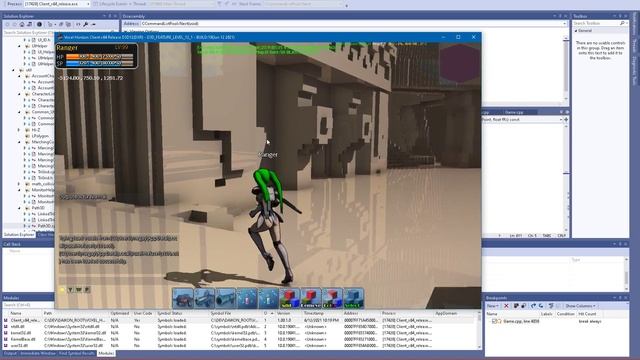Collapse the UIHelper folder in Solution Explorer
Screen dimensions: 640x360
[19, 46]
